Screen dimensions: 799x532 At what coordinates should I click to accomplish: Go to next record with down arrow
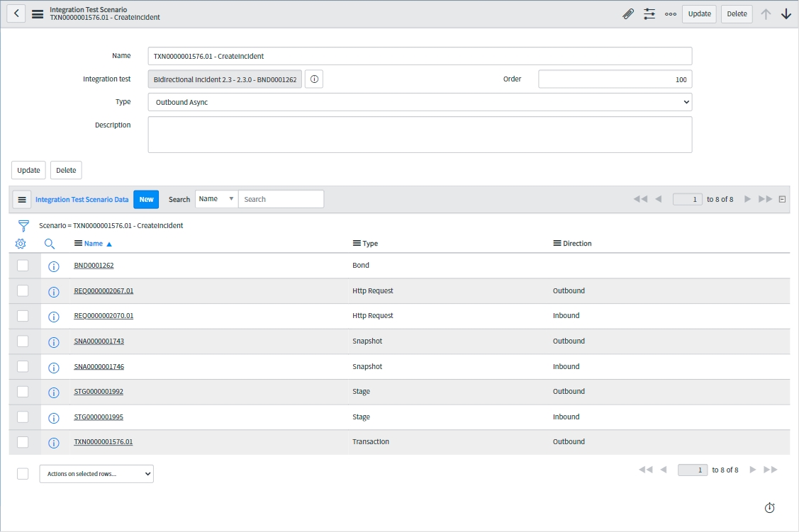tap(786, 14)
